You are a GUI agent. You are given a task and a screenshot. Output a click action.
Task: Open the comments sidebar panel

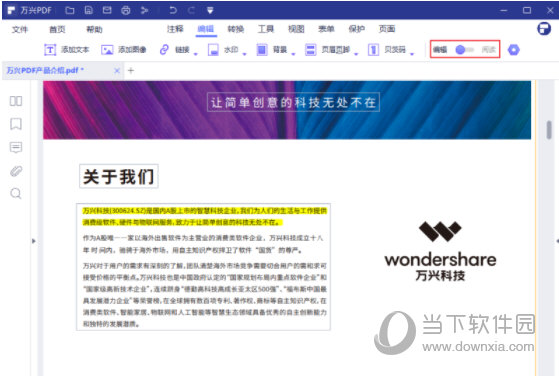16,148
